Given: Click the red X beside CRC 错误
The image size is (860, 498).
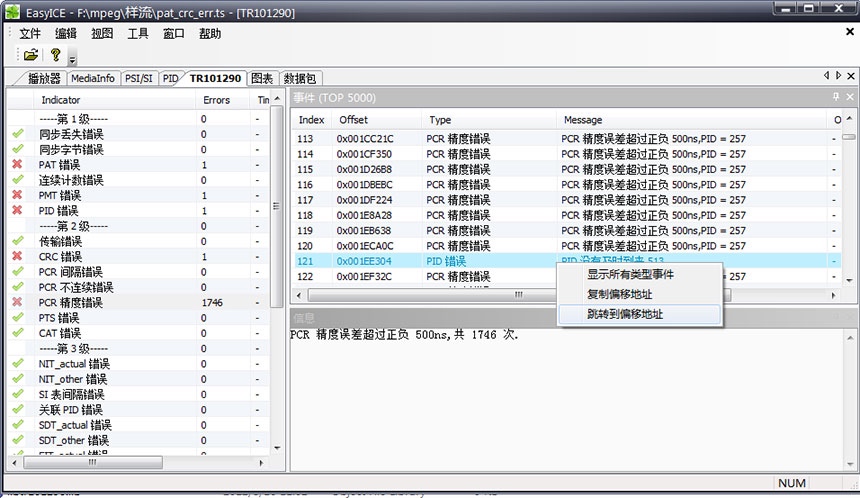Looking at the screenshot, I should pos(18,257).
